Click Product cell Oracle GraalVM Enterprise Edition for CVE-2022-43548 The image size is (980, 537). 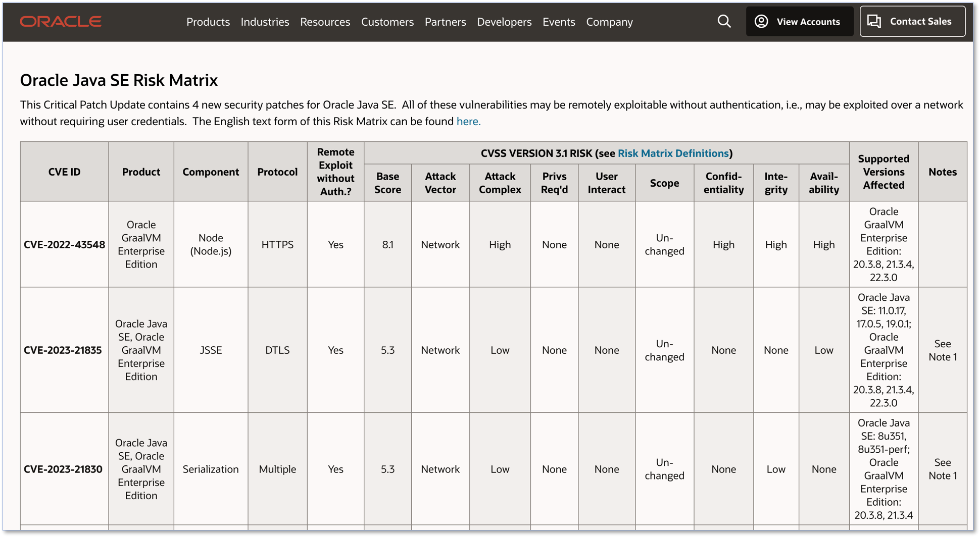pos(141,245)
